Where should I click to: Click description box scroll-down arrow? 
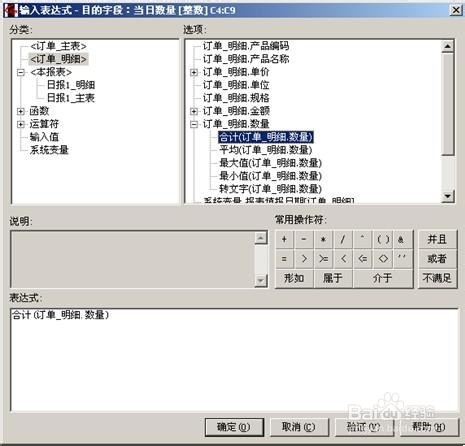(261, 281)
